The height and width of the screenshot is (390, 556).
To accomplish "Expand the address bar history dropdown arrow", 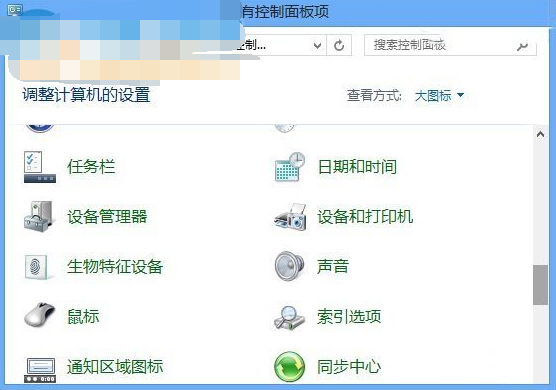I will (x=317, y=45).
